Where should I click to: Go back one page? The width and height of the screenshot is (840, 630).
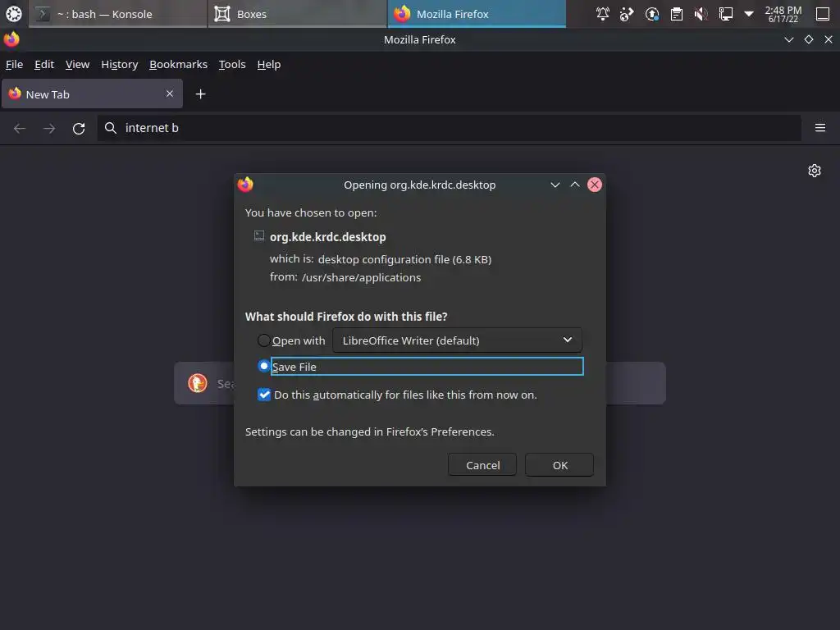(20, 128)
